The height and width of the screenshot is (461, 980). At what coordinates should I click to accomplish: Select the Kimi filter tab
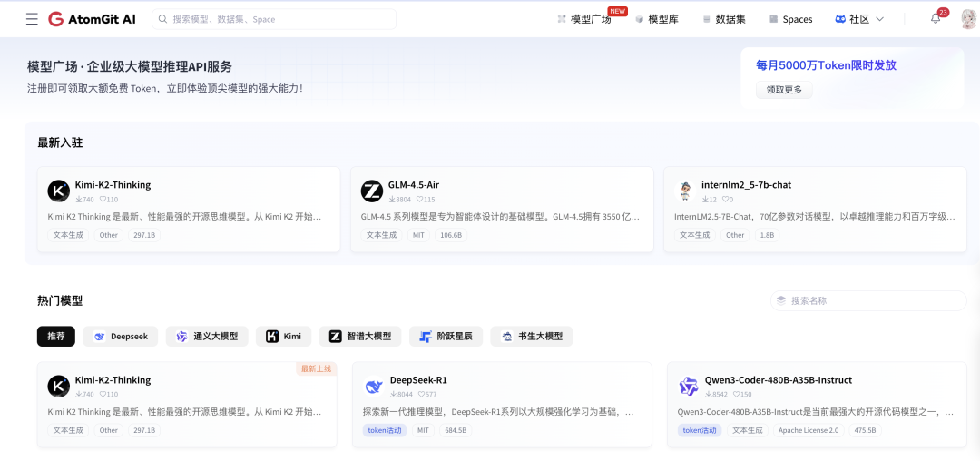click(283, 336)
